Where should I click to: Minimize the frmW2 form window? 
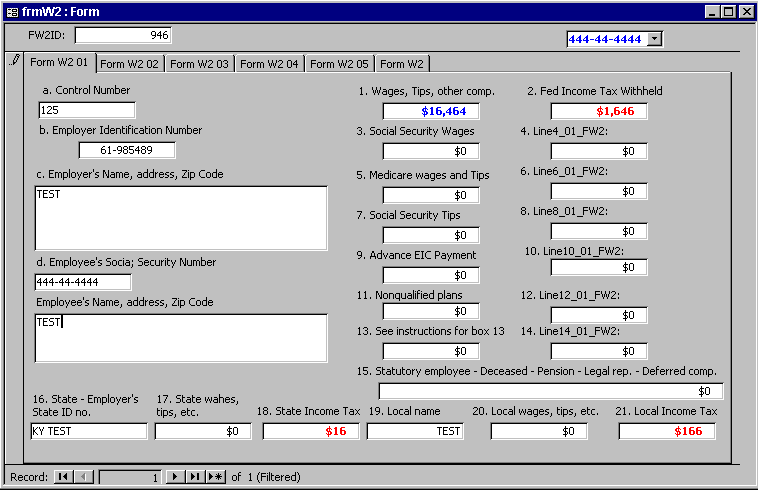pyautogui.click(x=712, y=12)
